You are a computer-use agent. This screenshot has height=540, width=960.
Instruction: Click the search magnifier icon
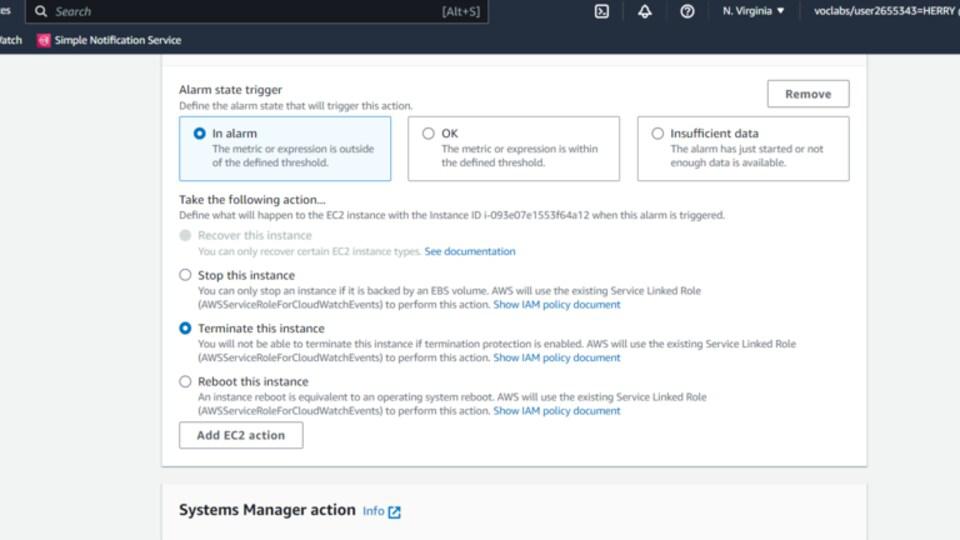(40, 11)
